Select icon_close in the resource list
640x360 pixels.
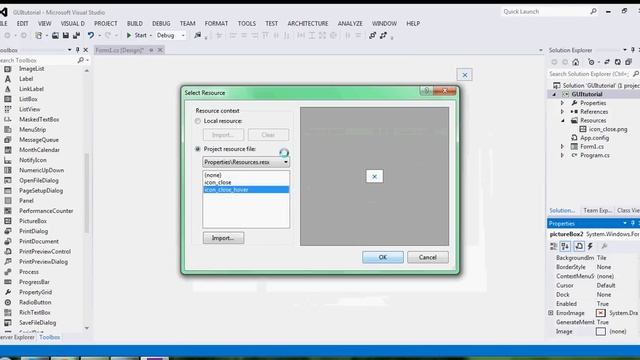[x=246, y=182]
